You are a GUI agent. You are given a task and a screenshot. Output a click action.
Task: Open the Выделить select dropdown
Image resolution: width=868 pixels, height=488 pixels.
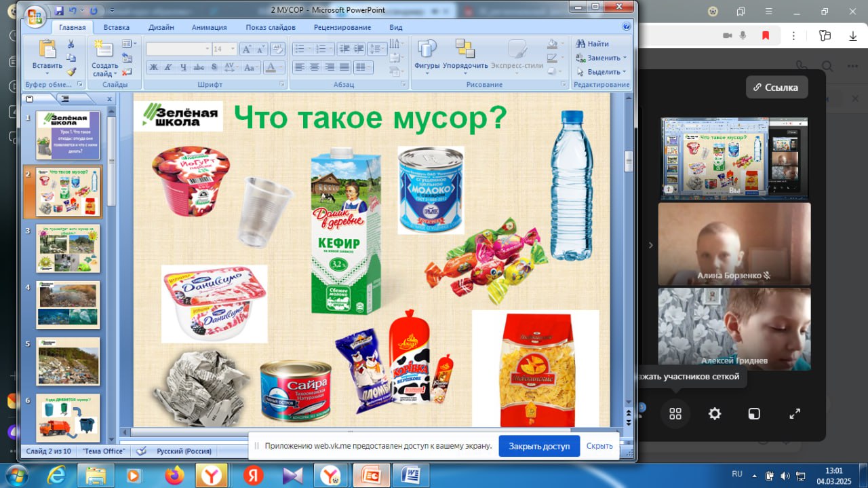point(601,71)
